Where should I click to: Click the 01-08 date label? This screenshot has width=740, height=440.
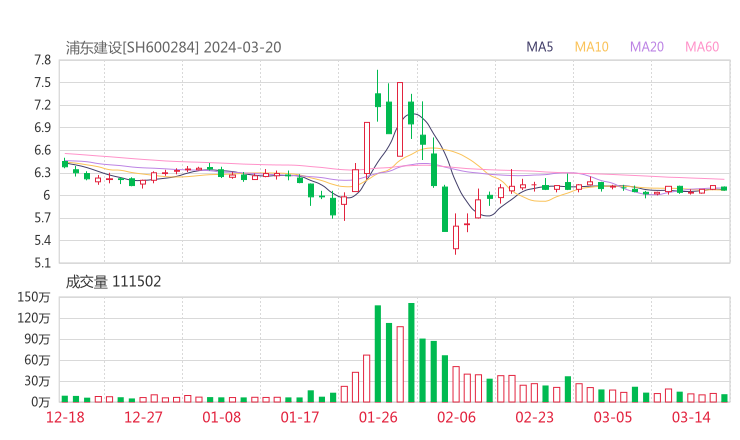[x=221, y=417]
